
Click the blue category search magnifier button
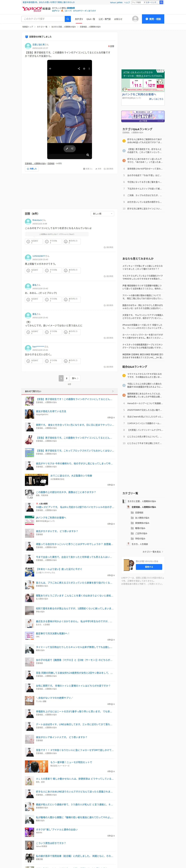68,19
